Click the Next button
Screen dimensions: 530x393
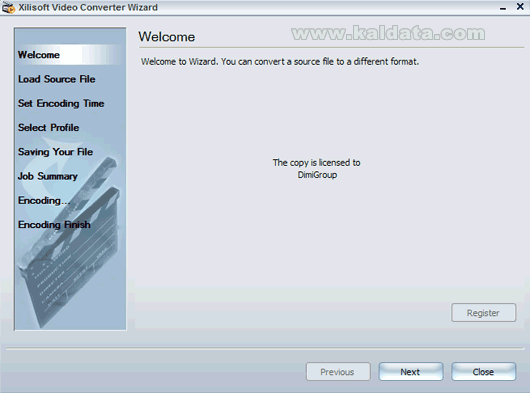(x=411, y=372)
